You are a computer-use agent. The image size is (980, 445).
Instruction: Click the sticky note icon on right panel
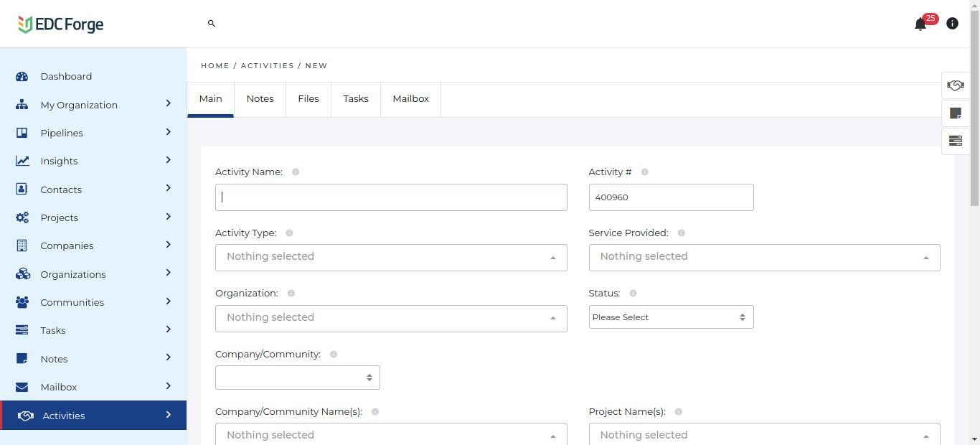pyautogui.click(x=955, y=113)
